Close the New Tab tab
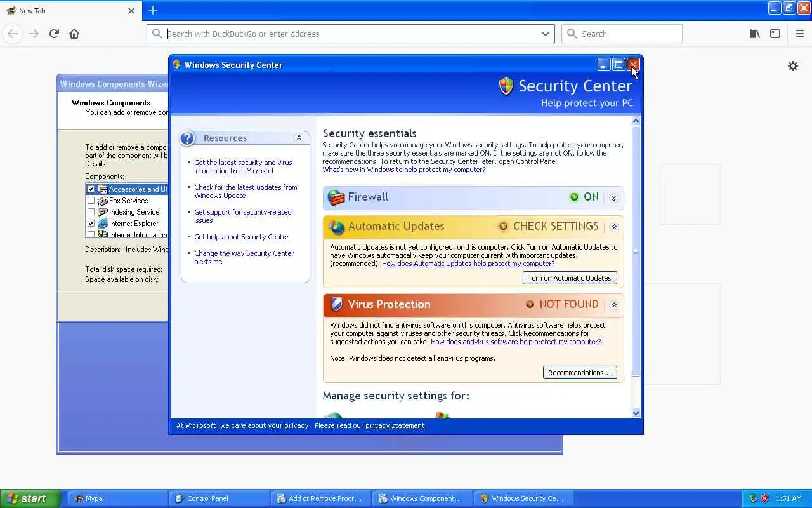Viewport: 812px width, 508px height. coord(131,11)
